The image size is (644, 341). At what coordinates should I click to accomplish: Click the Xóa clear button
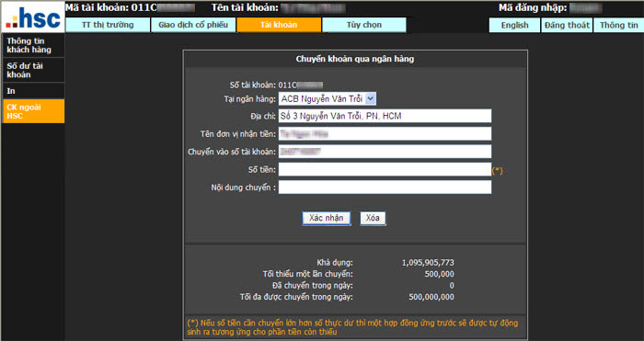pyautogui.click(x=373, y=218)
